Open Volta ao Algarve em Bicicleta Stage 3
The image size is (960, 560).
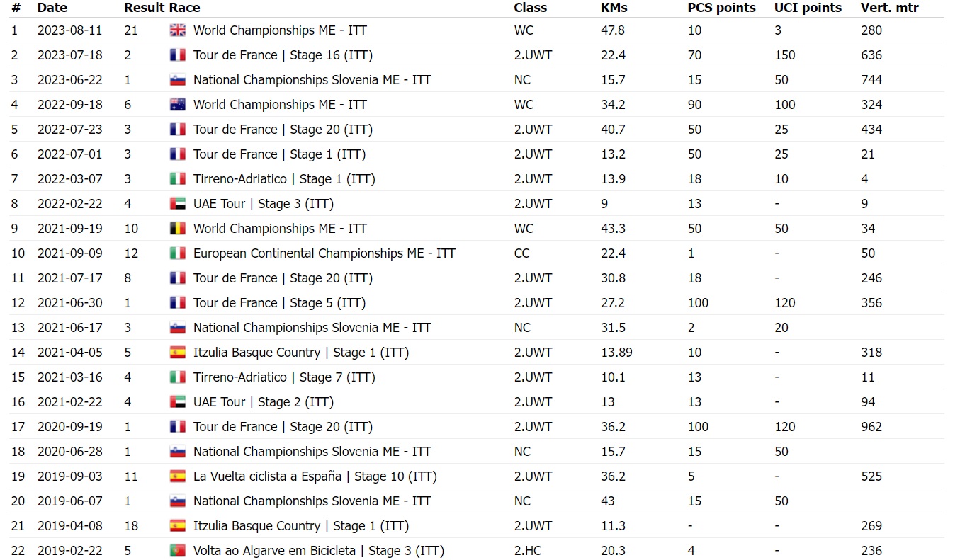[x=318, y=551]
